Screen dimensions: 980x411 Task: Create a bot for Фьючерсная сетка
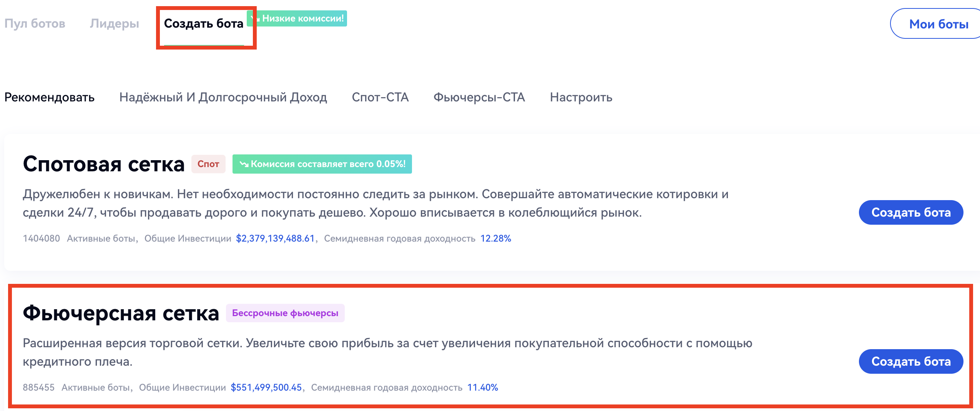pyautogui.click(x=910, y=361)
